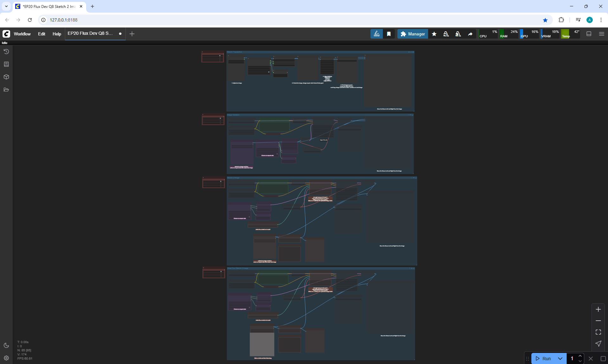Viewport: 608px width, 364px height.
Task: Click the Manager button
Action: click(413, 34)
